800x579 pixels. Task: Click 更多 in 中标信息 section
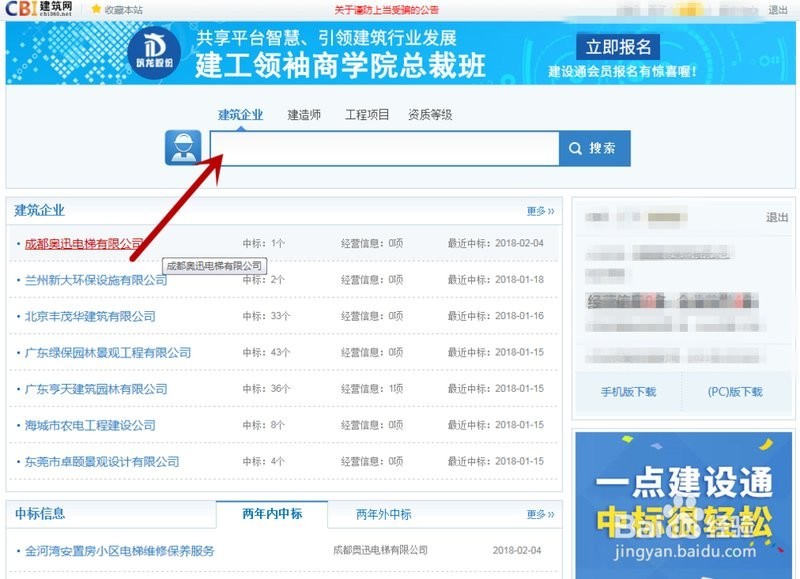coord(540,514)
